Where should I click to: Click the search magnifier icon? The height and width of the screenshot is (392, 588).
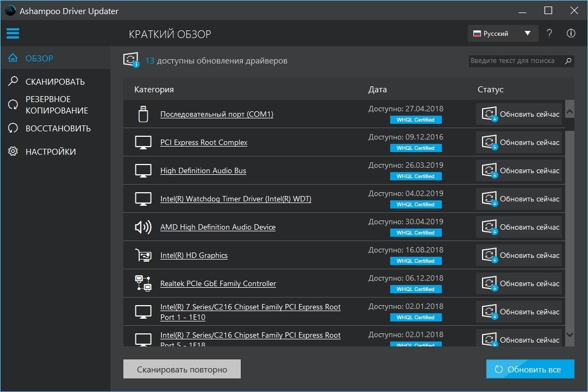tap(568, 61)
